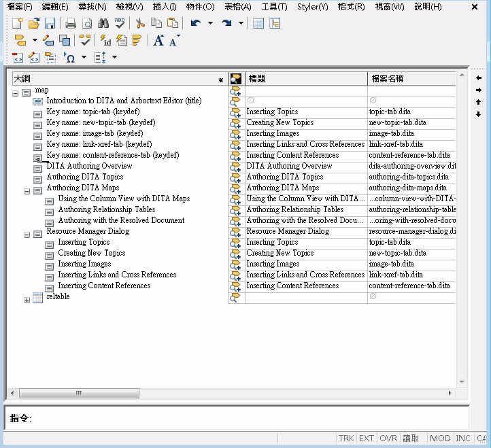
Task: Open the 說明(H) menu
Action: (x=428, y=7)
